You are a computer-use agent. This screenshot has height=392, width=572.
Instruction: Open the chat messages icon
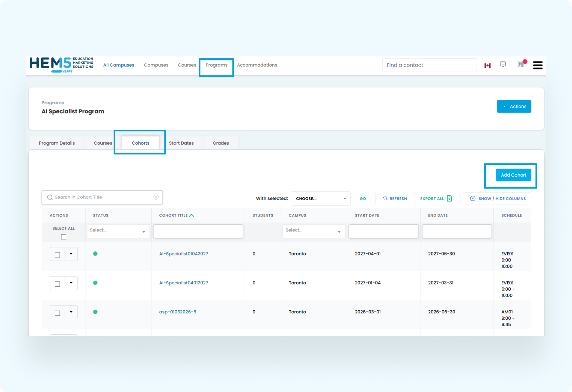pyautogui.click(x=503, y=64)
